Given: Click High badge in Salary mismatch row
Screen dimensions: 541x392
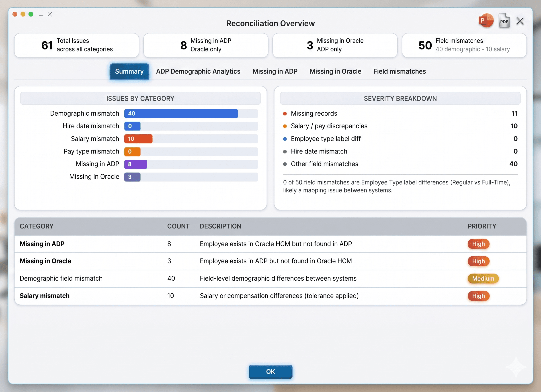Looking at the screenshot, I should 478,296.
